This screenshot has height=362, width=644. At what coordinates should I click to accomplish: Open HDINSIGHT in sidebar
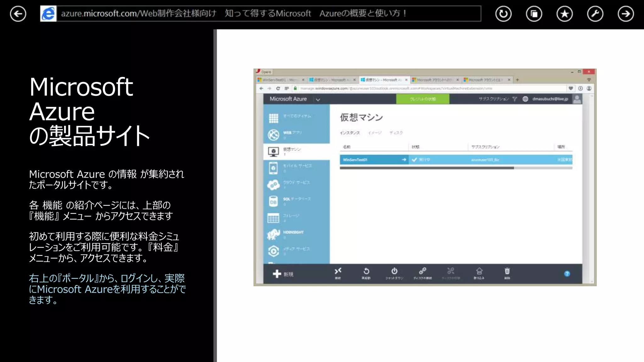tap(296, 234)
